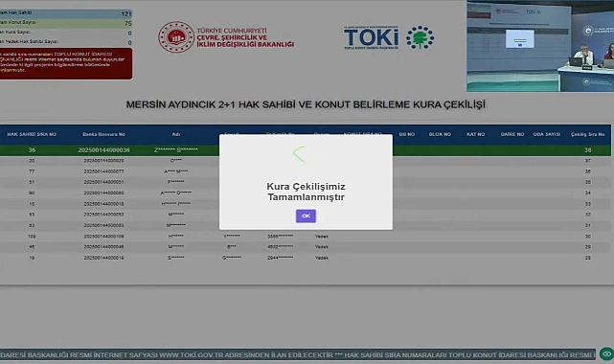Screen dimensions: 614x364
Task: Click the ministry name text beside the emblem
Action: click(x=245, y=37)
